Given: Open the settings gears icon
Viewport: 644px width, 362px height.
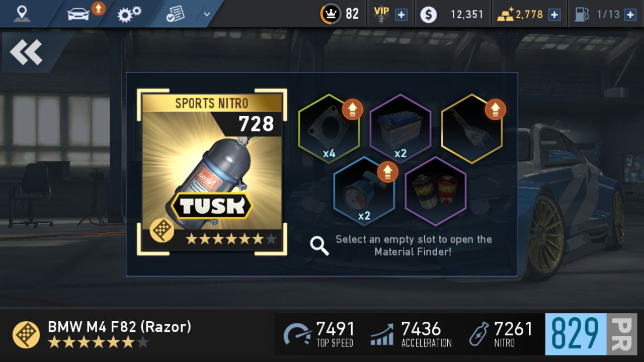Looking at the screenshot, I should click(129, 14).
